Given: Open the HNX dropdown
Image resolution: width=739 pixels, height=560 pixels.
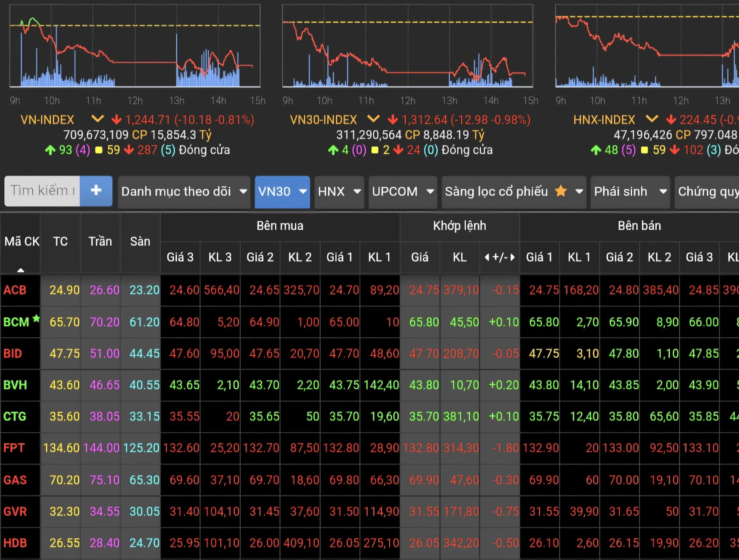Looking at the screenshot, I should [x=339, y=192].
